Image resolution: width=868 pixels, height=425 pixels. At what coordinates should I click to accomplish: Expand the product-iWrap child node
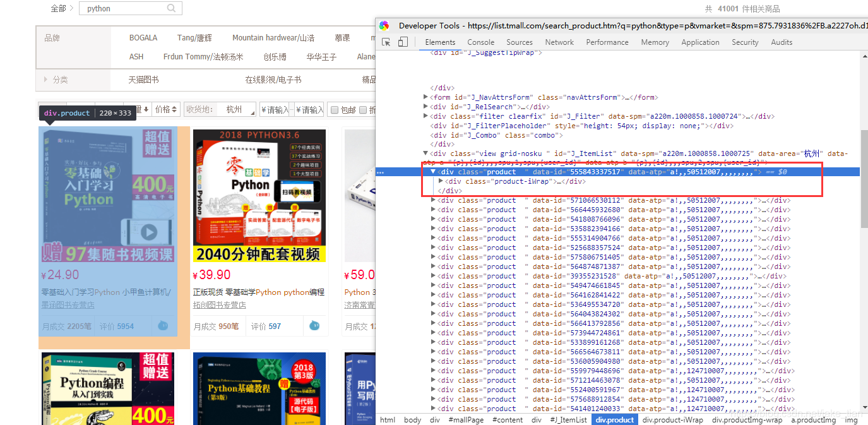(441, 181)
